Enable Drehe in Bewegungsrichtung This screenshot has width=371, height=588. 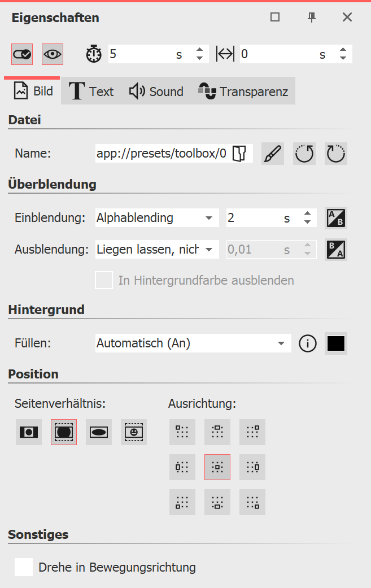[24, 567]
